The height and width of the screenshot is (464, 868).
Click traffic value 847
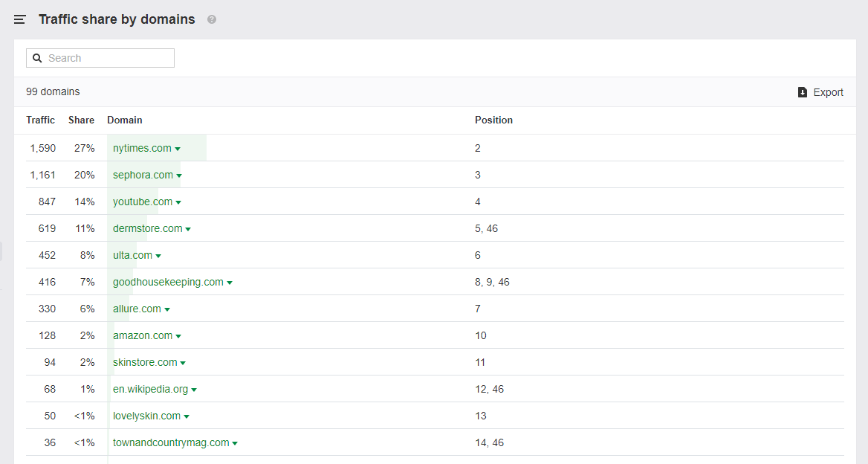click(47, 202)
